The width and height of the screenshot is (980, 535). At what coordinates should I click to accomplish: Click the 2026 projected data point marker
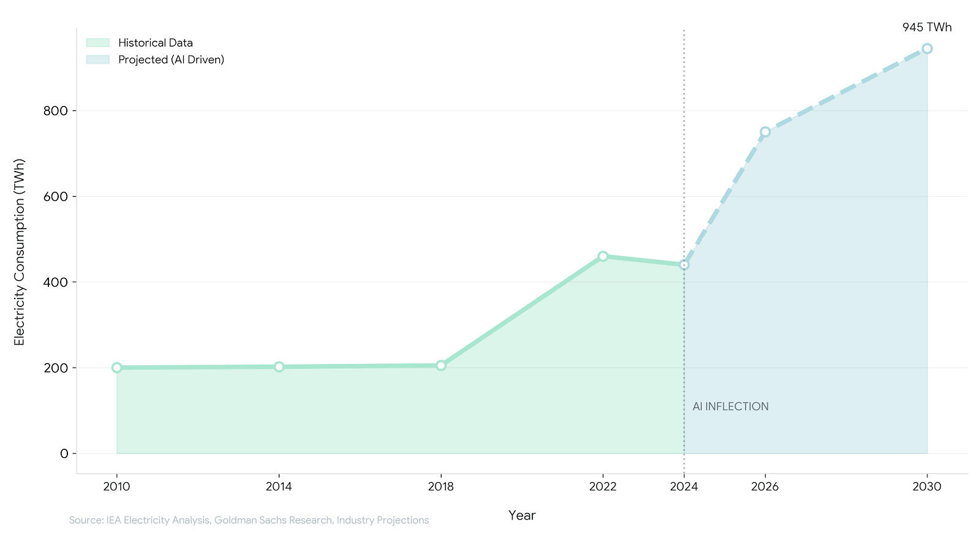(x=765, y=132)
